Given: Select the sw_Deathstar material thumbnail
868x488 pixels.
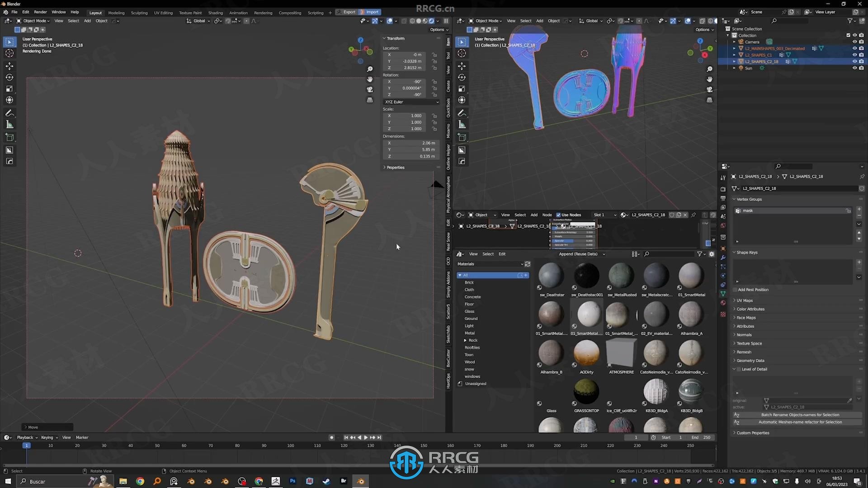Looking at the screenshot, I should point(552,276).
